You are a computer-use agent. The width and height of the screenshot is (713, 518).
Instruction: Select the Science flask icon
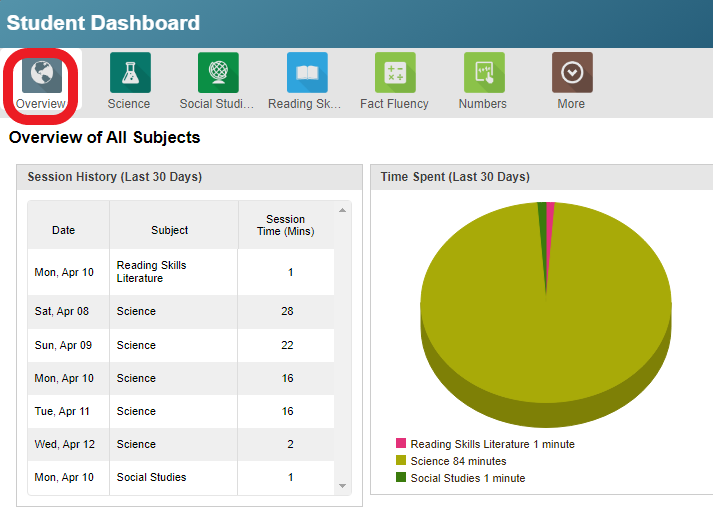(x=129, y=73)
